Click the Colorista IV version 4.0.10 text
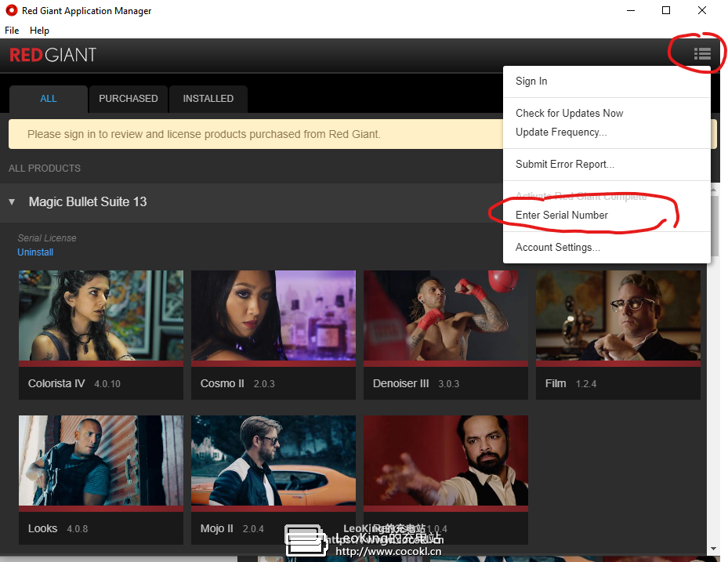Screen dimensions: 728x562 click(107, 384)
